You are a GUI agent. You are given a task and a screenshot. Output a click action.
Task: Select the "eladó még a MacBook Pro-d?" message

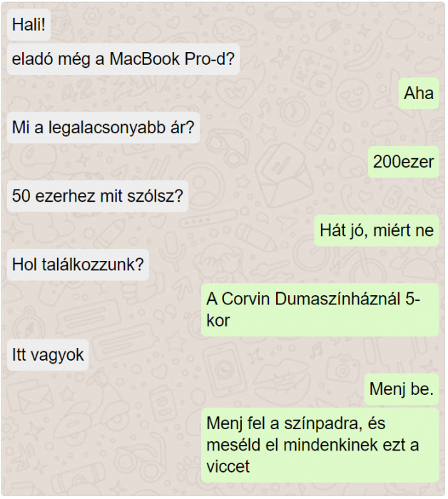pos(123,59)
